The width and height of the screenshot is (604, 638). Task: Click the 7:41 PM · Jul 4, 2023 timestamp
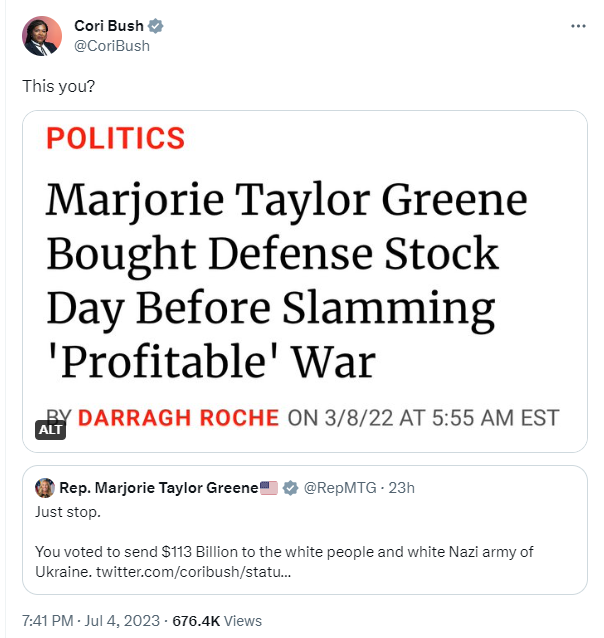pyautogui.click(x=88, y=621)
